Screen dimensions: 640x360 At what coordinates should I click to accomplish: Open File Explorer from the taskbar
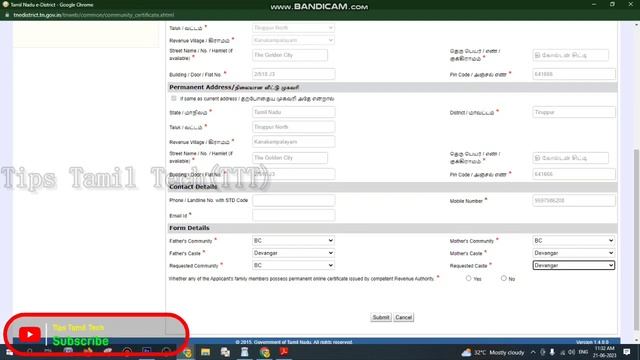[205, 353]
